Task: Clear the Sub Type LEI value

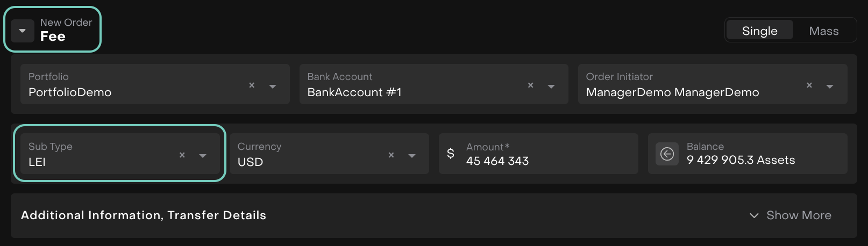Action: 182,155
